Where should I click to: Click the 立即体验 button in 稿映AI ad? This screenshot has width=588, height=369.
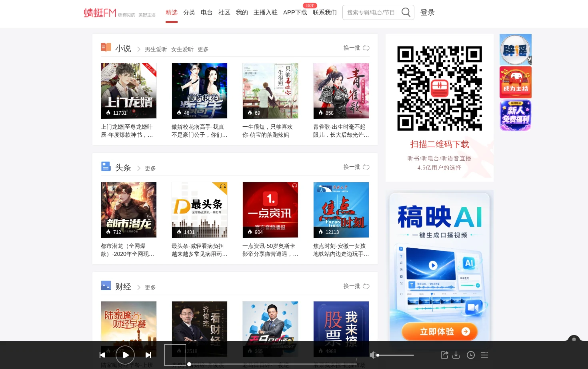tap(440, 331)
